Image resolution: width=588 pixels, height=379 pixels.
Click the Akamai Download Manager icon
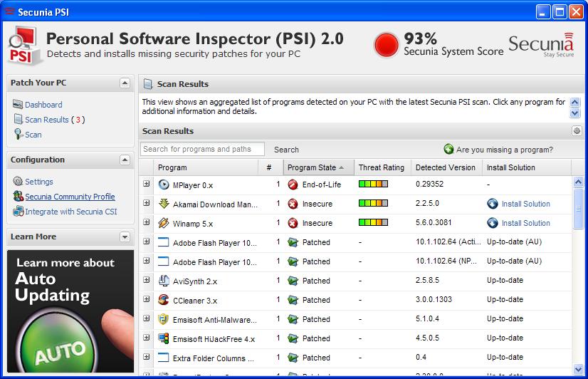coord(164,204)
